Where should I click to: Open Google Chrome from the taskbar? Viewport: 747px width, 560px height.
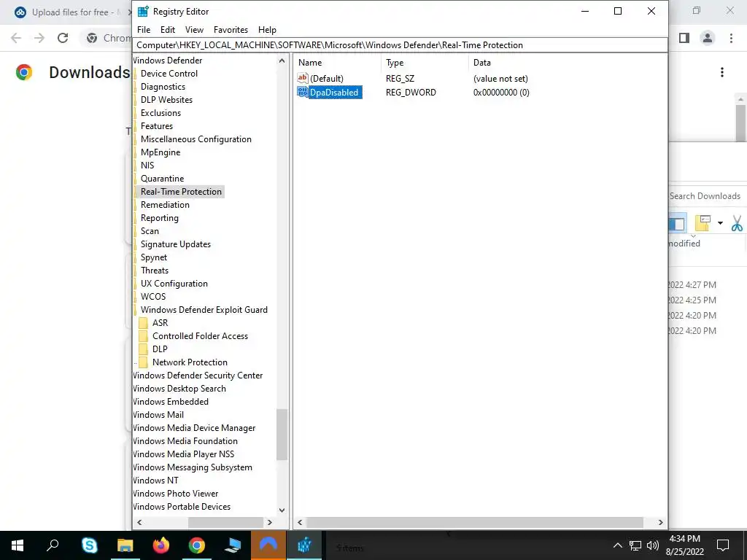pyautogui.click(x=197, y=545)
